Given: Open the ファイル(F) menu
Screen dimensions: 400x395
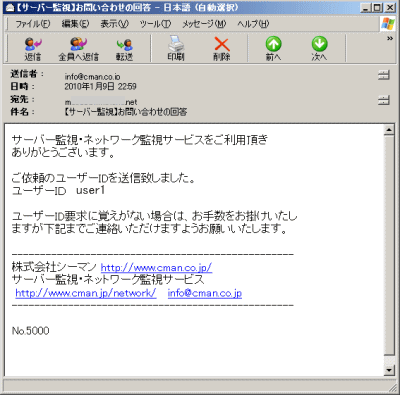Looking at the screenshot, I should [x=33, y=24].
